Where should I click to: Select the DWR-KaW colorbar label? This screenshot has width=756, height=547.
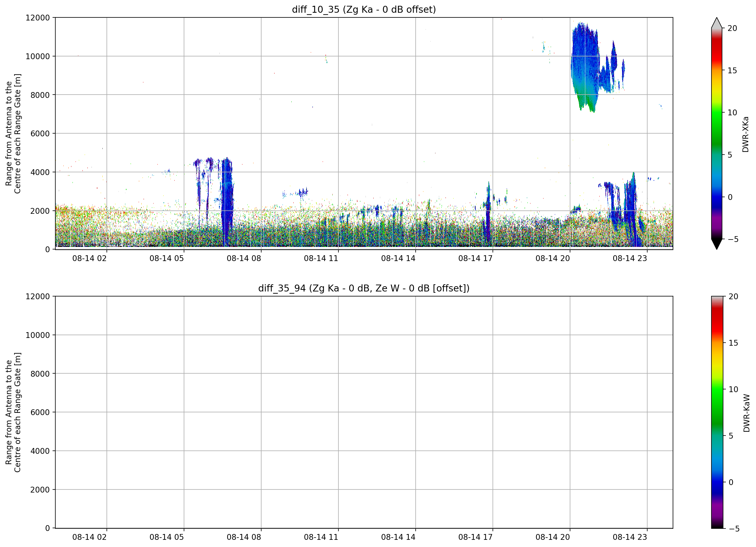pyautogui.click(x=747, y=413)
